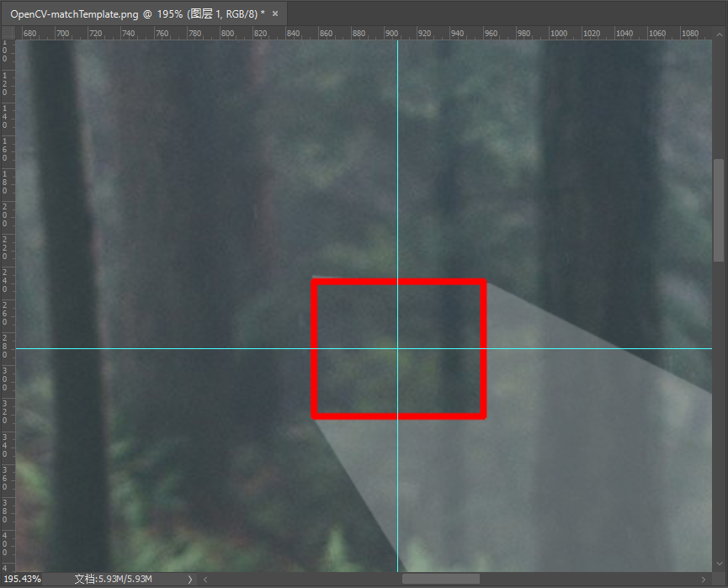Click the top-left corner of red rectangle

(x=315, y=282)
